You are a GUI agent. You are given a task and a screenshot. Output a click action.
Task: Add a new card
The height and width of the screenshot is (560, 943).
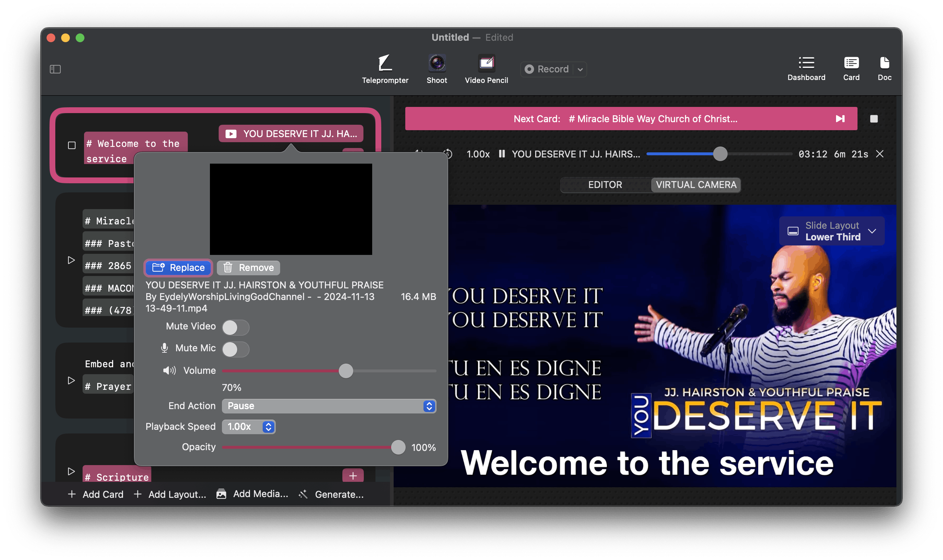pos(96,494)
